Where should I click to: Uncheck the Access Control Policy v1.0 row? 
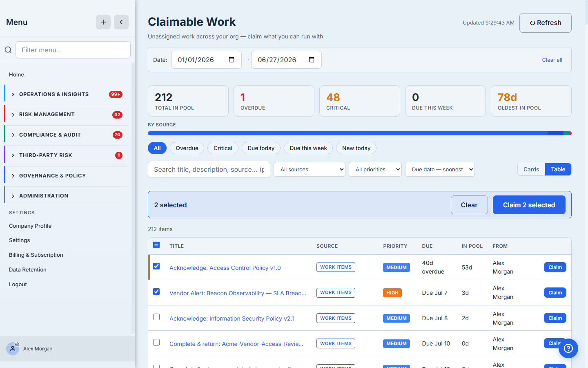pos(156,266)
